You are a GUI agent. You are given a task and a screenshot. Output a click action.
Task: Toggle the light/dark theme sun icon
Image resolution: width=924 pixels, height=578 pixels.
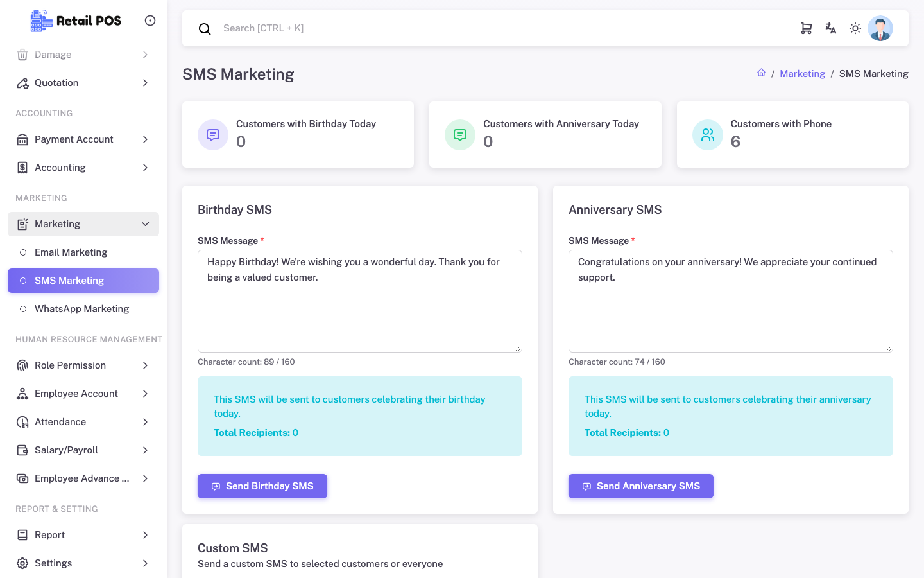(x=855, y=28)
